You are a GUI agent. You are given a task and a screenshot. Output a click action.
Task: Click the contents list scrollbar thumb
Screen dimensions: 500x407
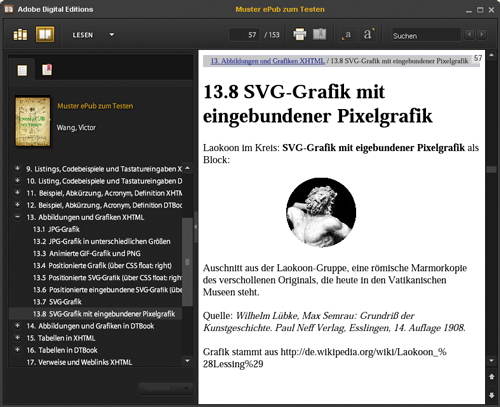click(187, 262)
